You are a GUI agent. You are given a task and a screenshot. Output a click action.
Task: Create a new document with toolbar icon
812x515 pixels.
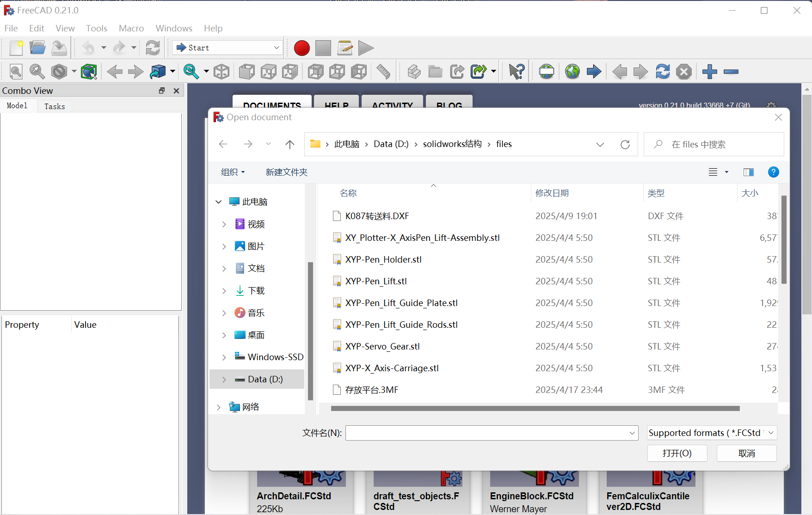click(16, 48)
